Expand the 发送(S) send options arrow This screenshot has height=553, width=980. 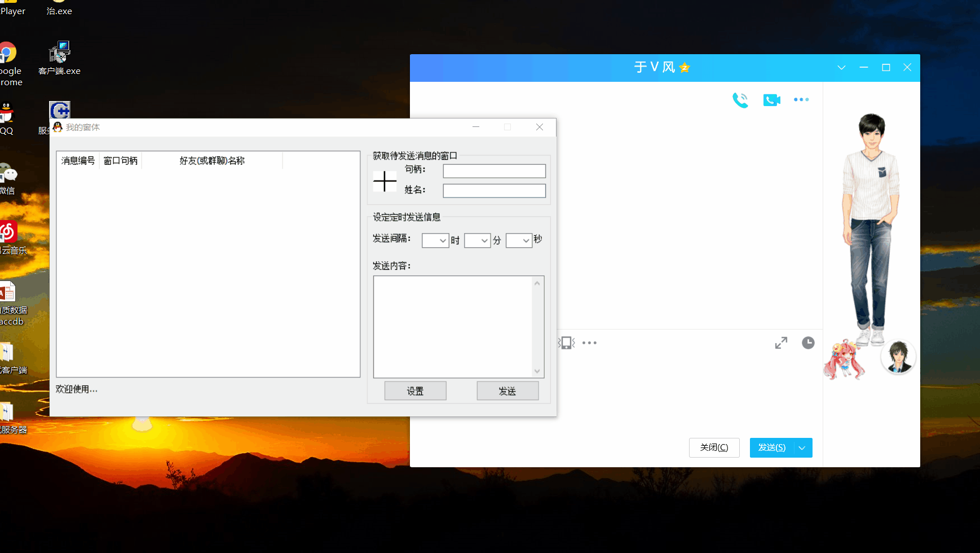point(802,447)
